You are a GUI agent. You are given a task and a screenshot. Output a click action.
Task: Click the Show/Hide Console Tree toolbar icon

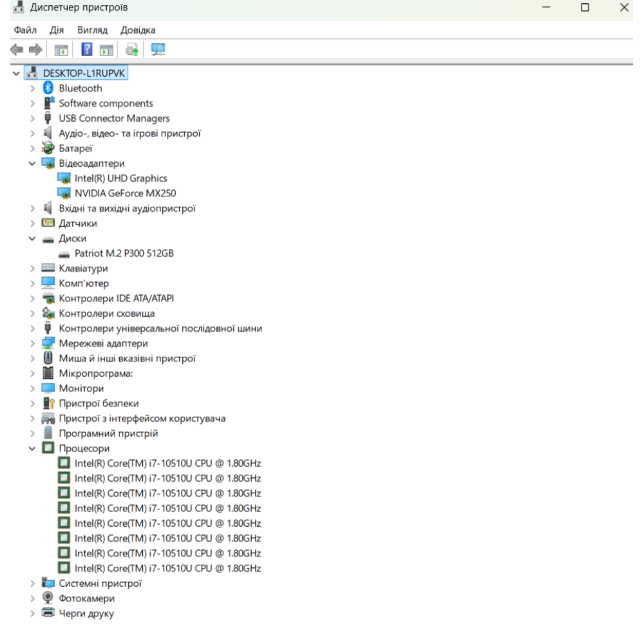62,50
